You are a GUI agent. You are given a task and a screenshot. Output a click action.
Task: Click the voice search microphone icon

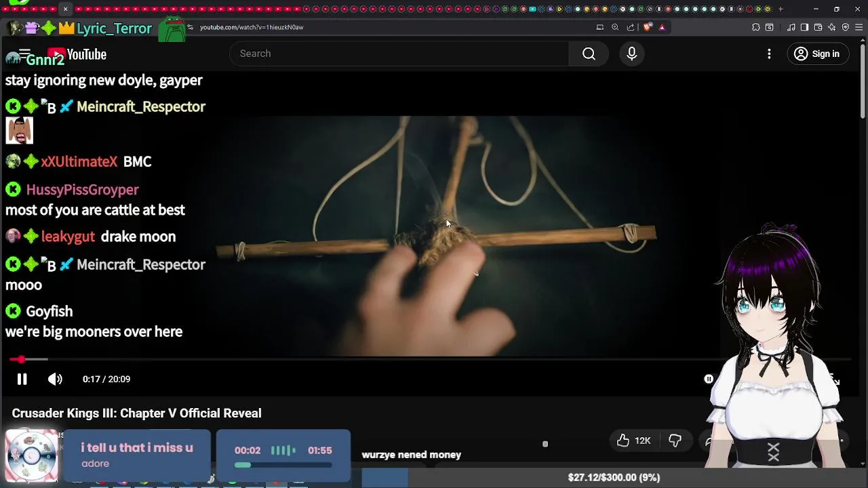[631, 54]
